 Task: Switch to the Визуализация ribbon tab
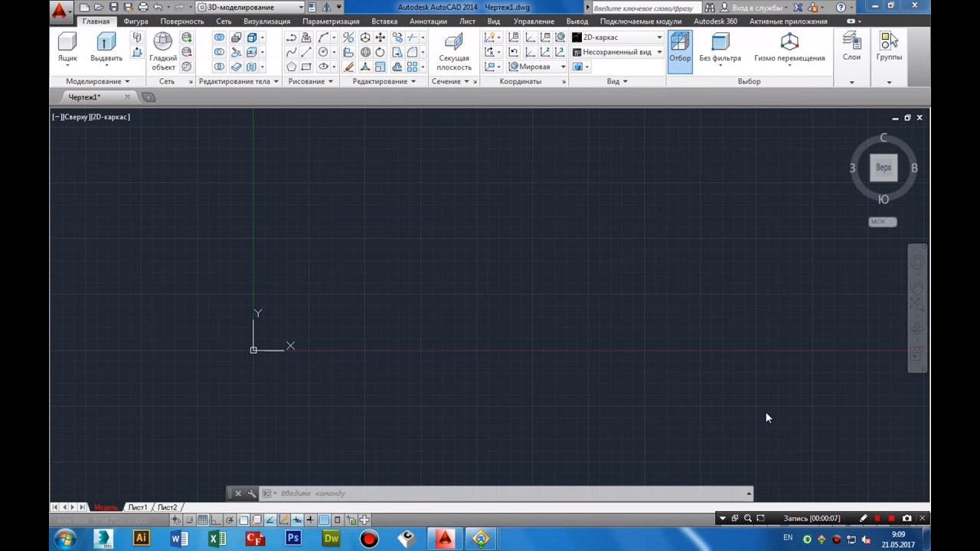pos(266,21)
